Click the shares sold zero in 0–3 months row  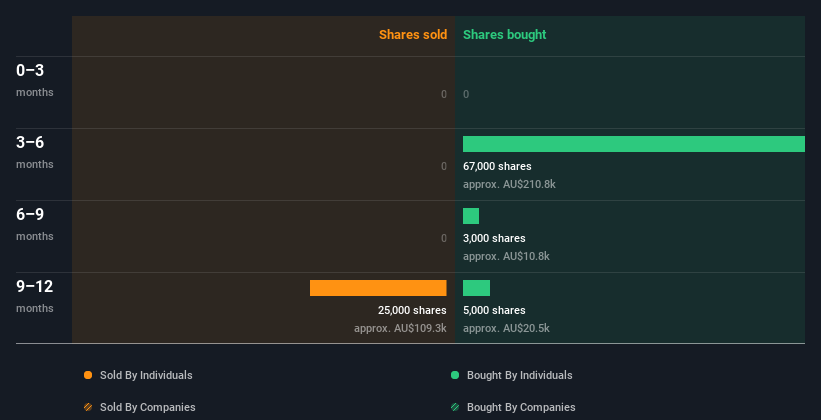(x=444, y=94)
